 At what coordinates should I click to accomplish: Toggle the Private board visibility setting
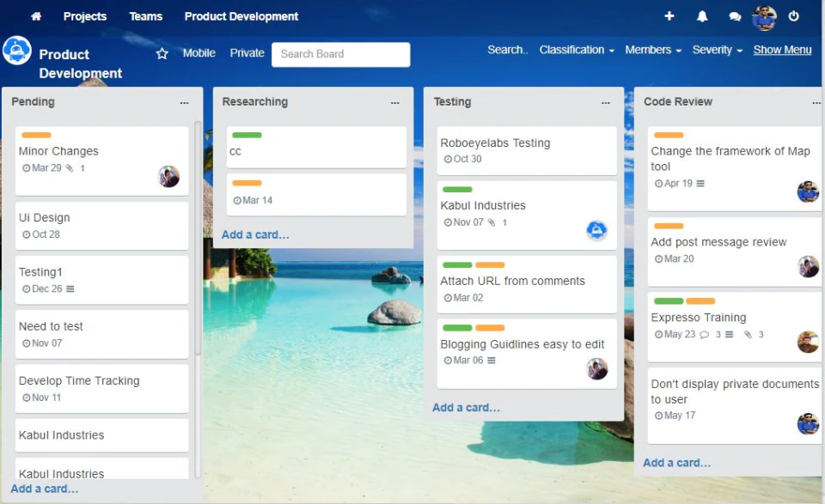coord(247,53)
